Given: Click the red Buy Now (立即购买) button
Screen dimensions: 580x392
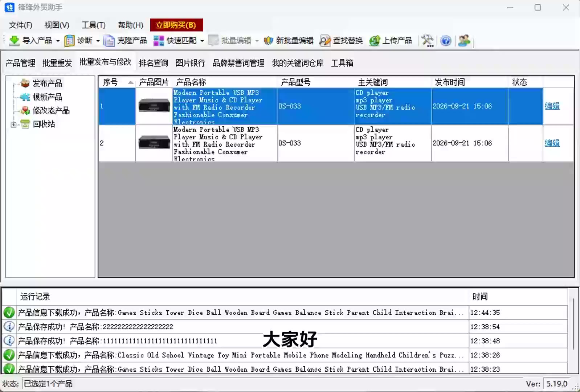Looking at the screenshot, I should (176, 25).
